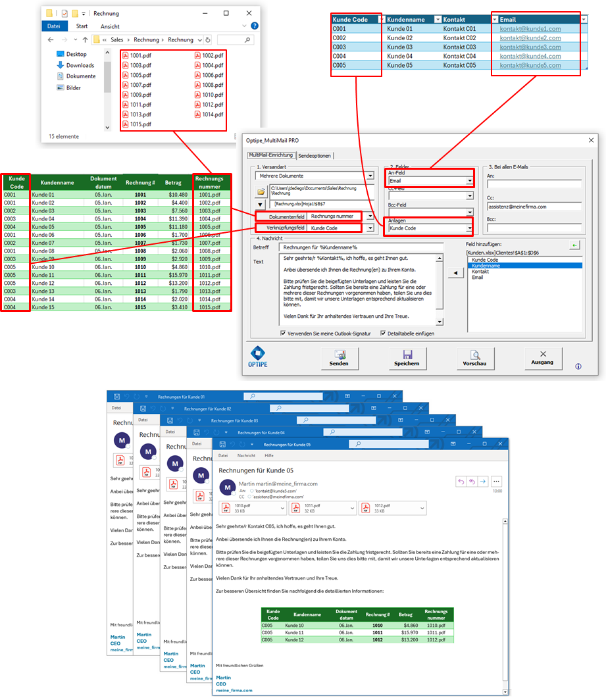Open the Ansicht menu in Explorer
This screenshot has height=700, width=606.
(x=110, y=26)
